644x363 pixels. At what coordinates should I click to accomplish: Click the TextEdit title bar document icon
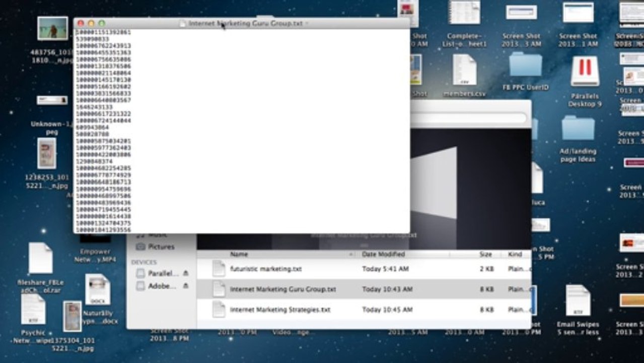tap(183, 23)
